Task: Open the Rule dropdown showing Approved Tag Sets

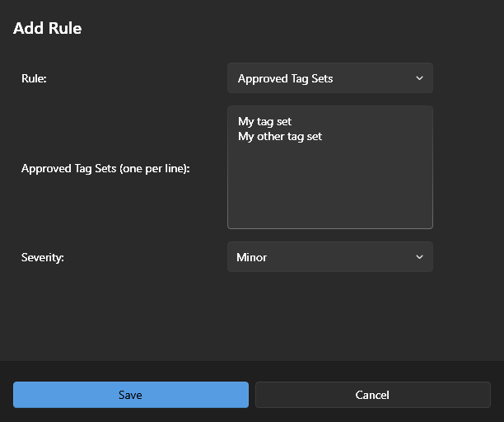Action: point(329,78)
